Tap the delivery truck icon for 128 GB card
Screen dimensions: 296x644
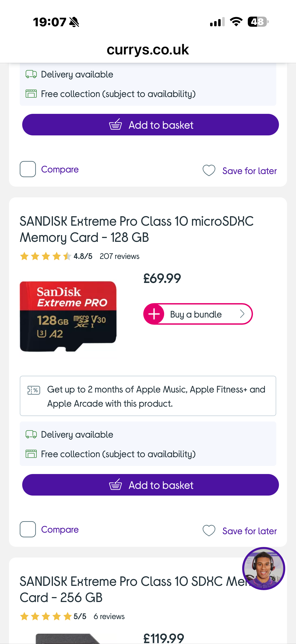pyautogui.click(x=31, y=434)
